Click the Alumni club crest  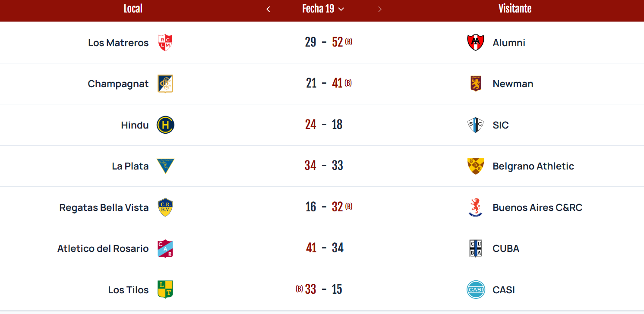476,43
